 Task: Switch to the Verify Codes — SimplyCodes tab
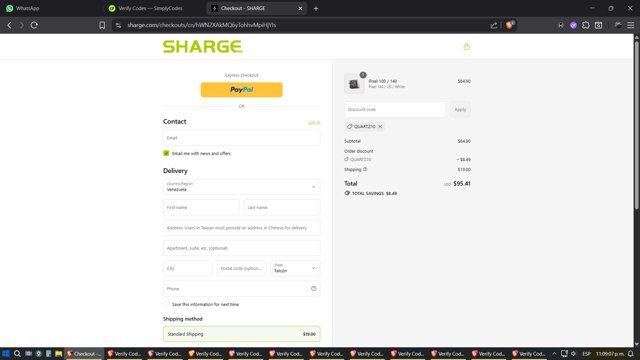click(152, 8)
